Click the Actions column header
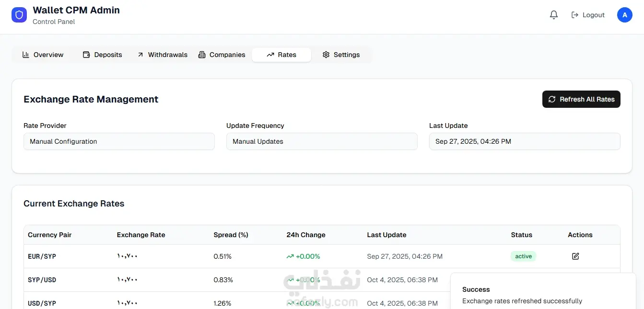 [x=580, y=235]
